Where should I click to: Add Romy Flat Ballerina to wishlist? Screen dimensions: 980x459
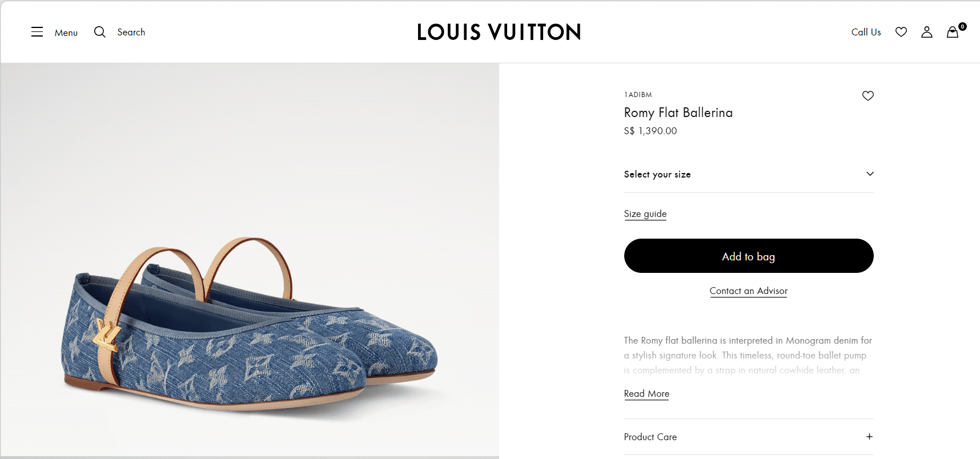tap(868, 96)
